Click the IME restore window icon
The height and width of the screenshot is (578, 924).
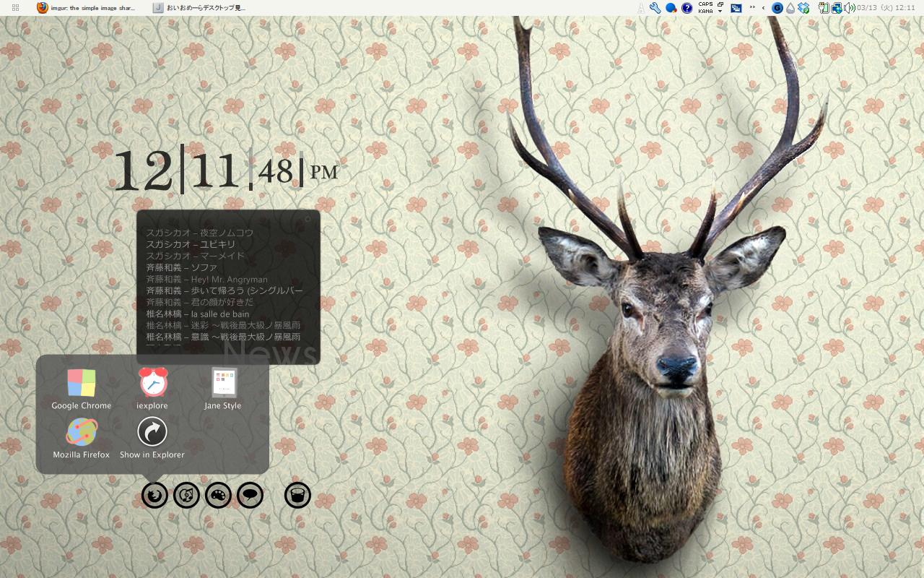(x=720, y=4)
